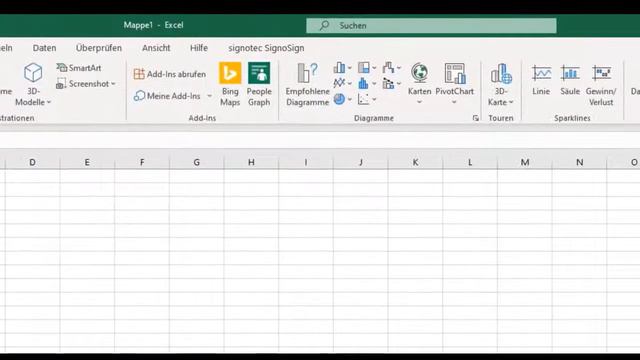Image resolution: width=640 pixels, height=360 pixels.
Task: Launch the Bing Maps add-in
Action: [x=230, y=84]
